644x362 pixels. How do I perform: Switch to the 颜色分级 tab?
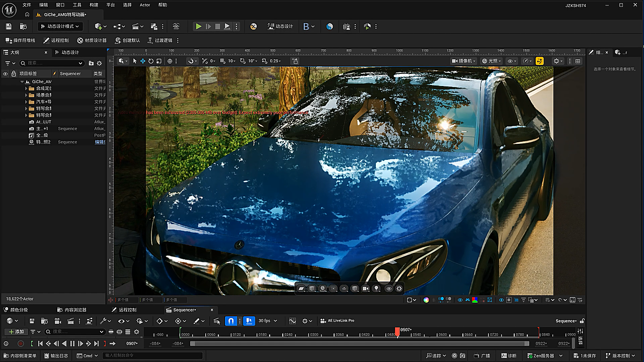point(16,310)
